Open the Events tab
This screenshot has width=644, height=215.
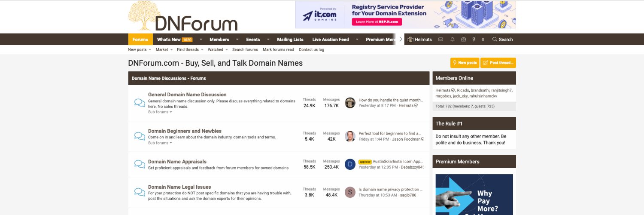(x=253, y=40)
